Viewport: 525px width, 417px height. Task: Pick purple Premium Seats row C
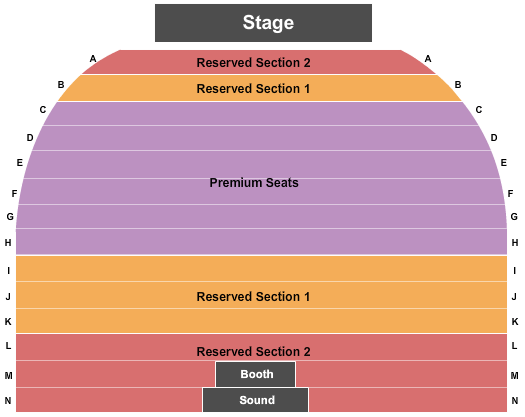tap(260, 114)
